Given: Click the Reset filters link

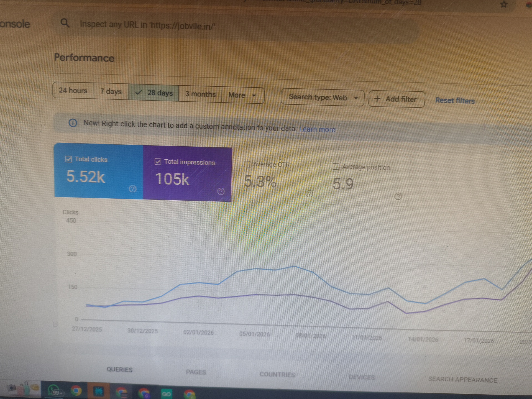Looking at the screenshot, I should coord(455,101).
